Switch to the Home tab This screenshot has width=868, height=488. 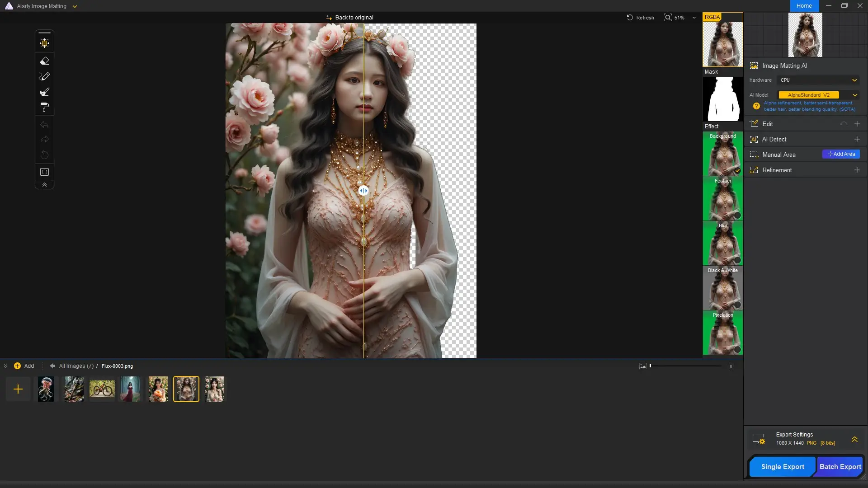[x=804, y=6]
